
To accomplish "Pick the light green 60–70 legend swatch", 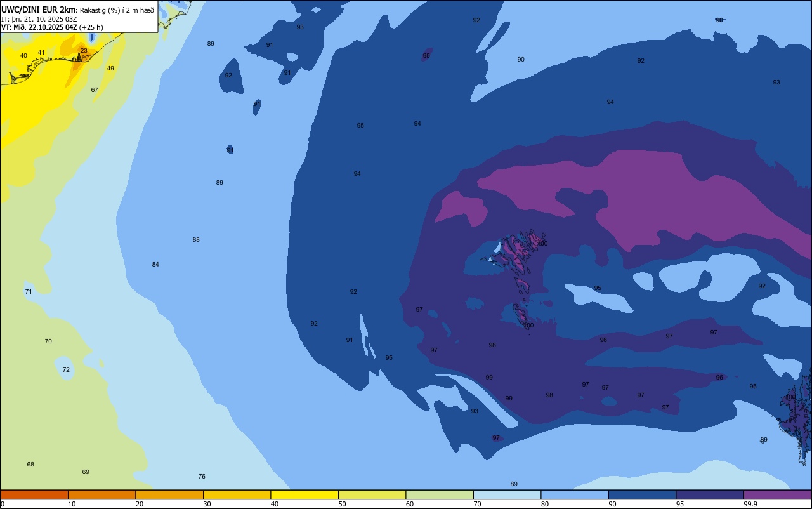I will [440, 494].
